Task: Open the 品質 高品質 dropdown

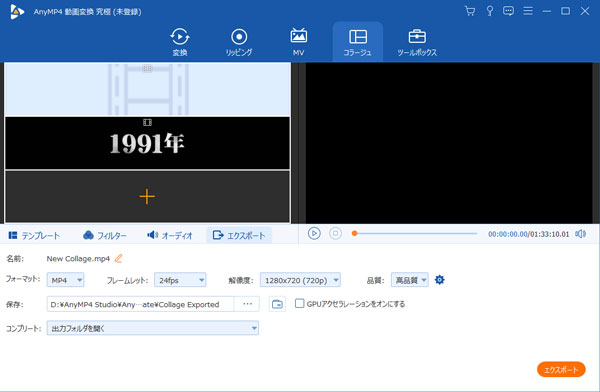Action: coord(409,280)
